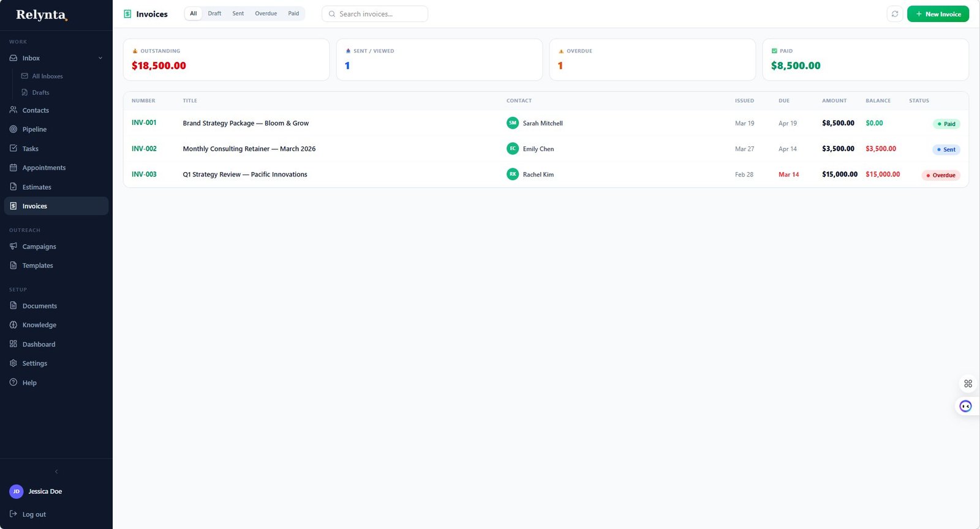Click the Knowledge icon in sidebar

[13, 325]
